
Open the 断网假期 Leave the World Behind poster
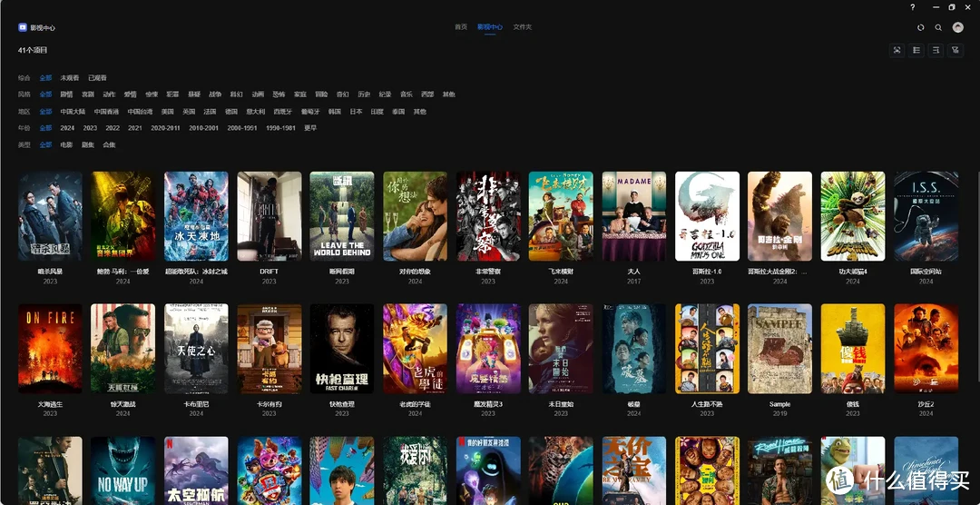[x=342, y=216]
